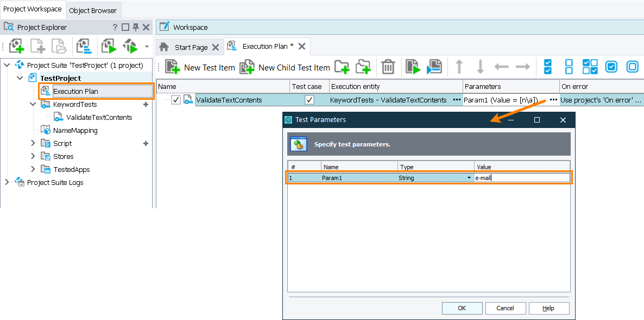644x320 pixels.
Task: Switch to the Object Browser tab
Action: [x=93, y=10]
